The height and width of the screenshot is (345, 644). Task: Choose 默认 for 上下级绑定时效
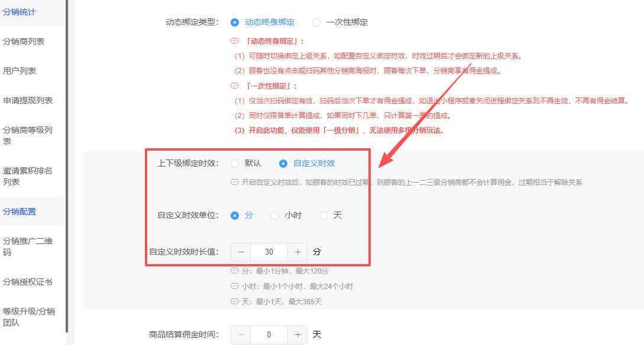235,164
